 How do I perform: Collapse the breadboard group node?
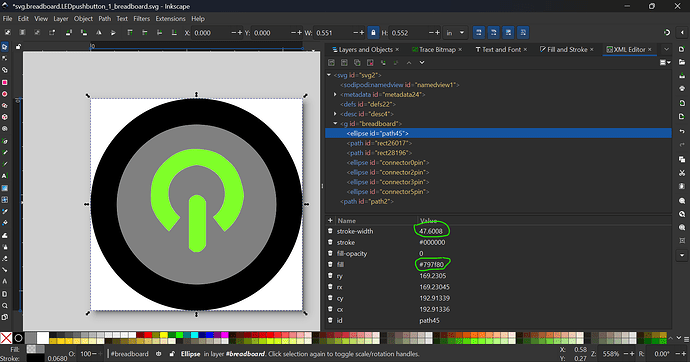click(335, 124)
